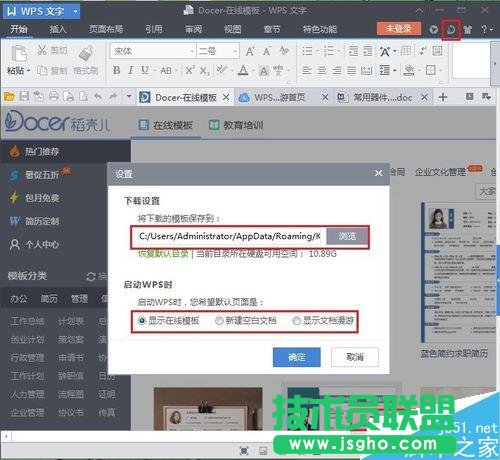
Task: Click the 恢复默认目录 link
Action: tap(164, 254)
